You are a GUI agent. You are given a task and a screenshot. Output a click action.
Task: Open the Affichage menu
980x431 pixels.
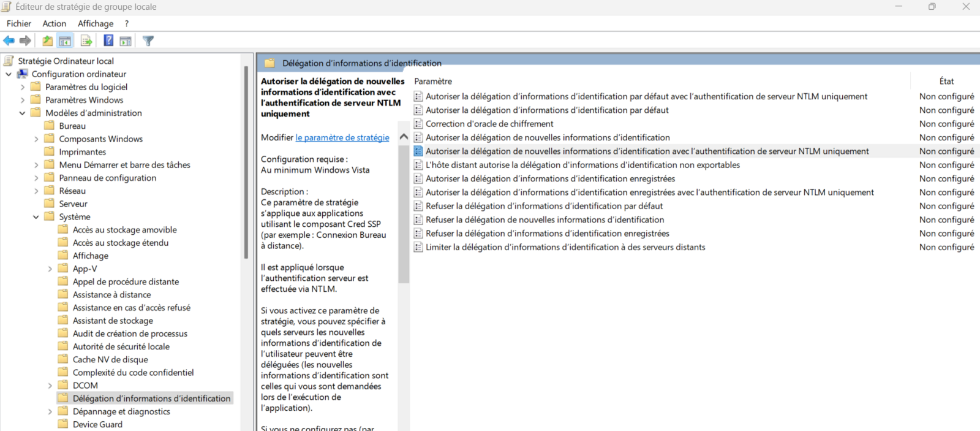point(96,23)
